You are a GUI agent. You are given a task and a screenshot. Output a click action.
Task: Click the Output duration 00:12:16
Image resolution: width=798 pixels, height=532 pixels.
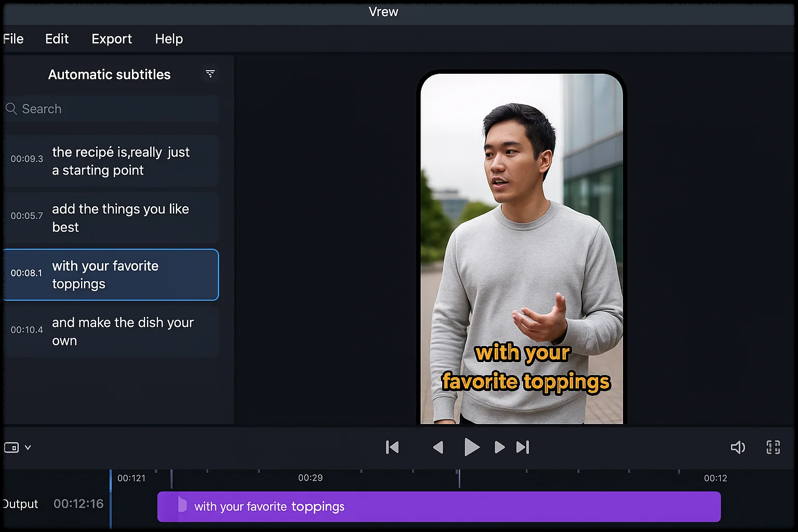pyautogui.click(x=78, y=503)
